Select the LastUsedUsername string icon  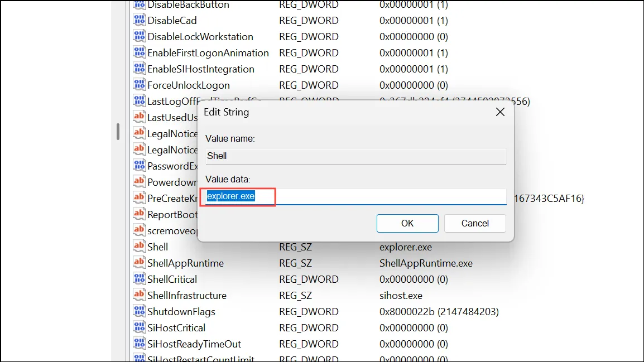[x=139, y=117]
